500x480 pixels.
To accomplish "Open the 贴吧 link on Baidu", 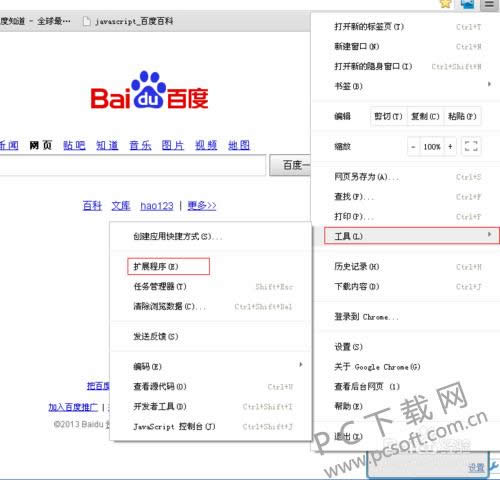I will pos(74,145).
